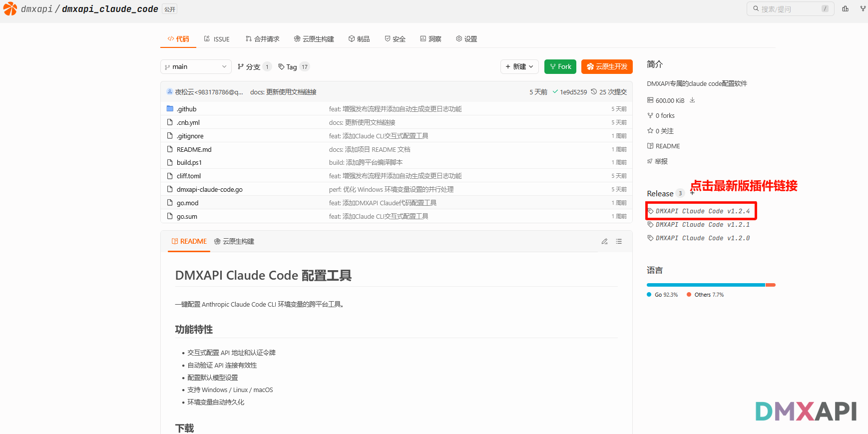Switch to the 合并请求 tab

pos(262,39)
